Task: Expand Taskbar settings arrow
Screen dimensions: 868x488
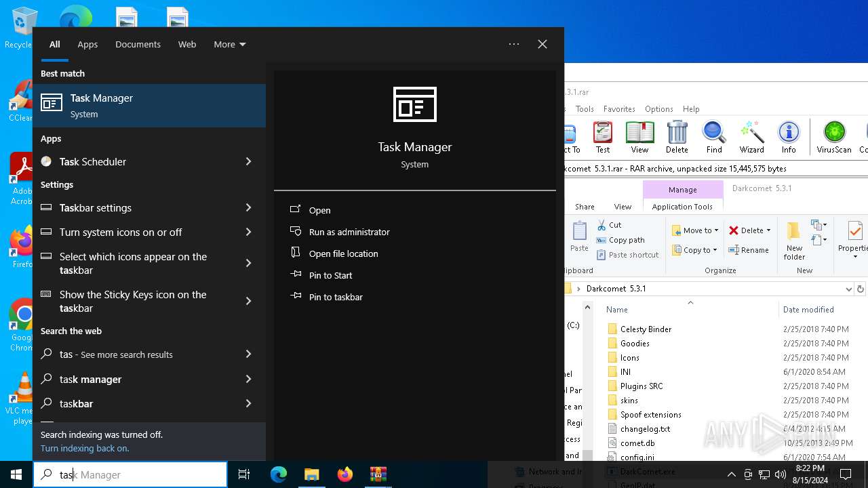Action: click(248, 207)
